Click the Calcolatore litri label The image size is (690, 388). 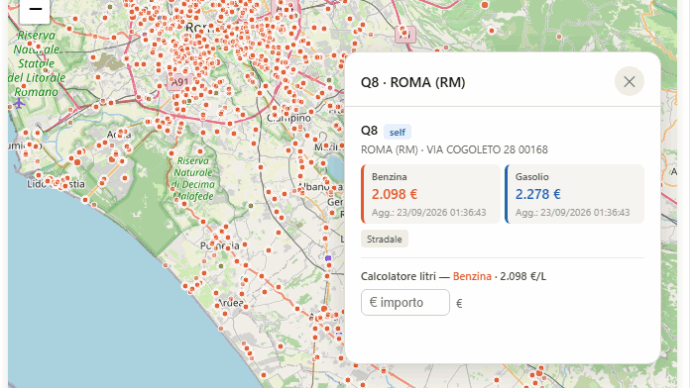click(x=398, y=276)
